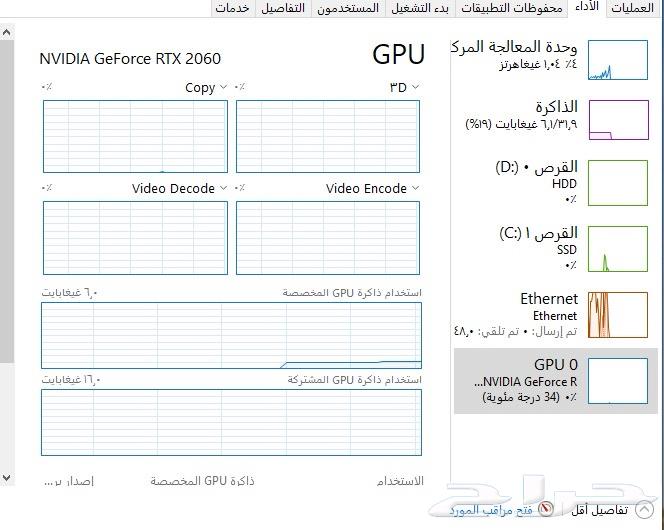Select the القرص 0 (D:) HDD entry

coord(556,182)
